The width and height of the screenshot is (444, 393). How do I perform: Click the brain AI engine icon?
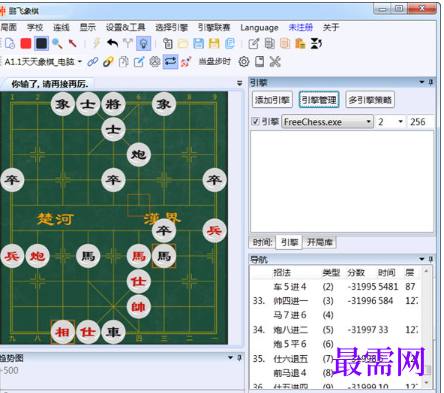click(155, 62)
